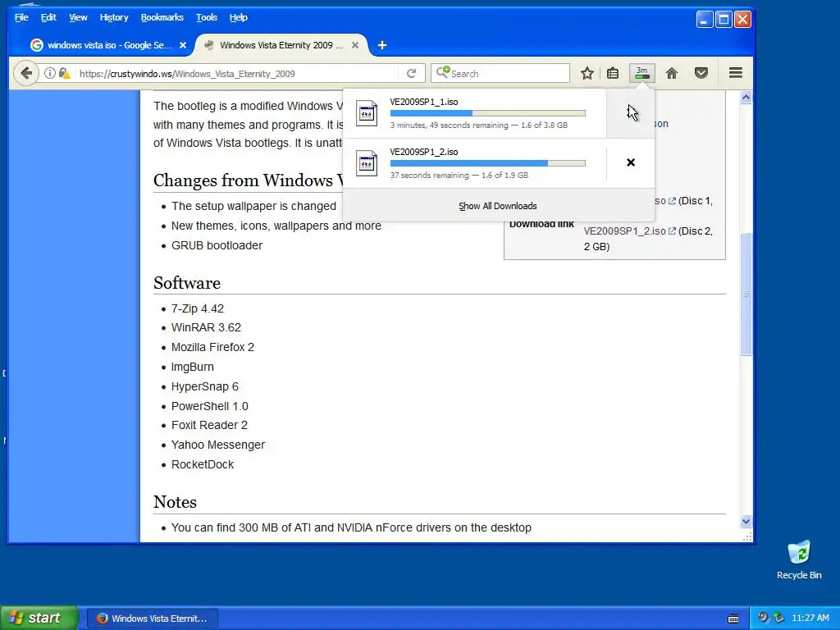Click the Foxit Reader 2 list item

pos(209,426)
